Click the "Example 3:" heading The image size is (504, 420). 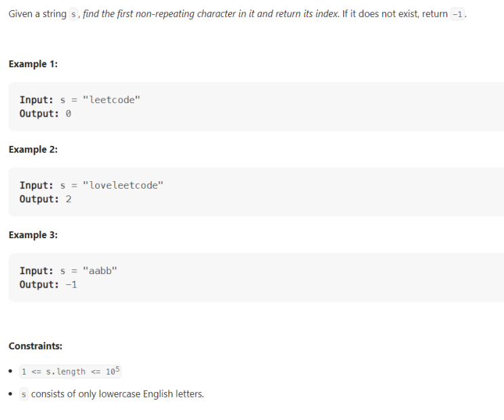coord(33,235)
